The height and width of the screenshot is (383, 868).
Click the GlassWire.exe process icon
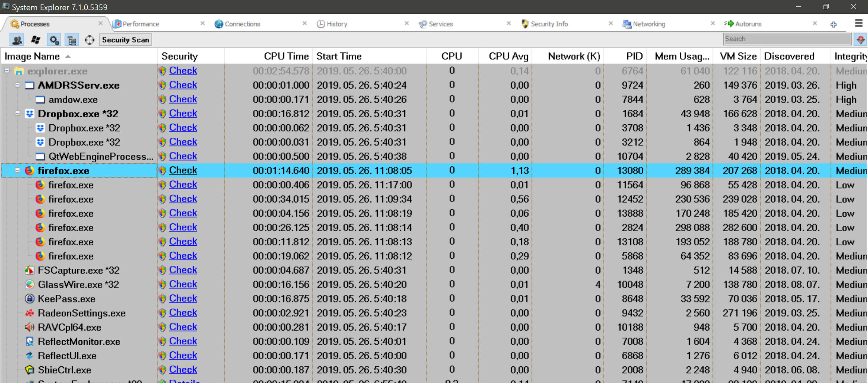click(x=29, y=285)
